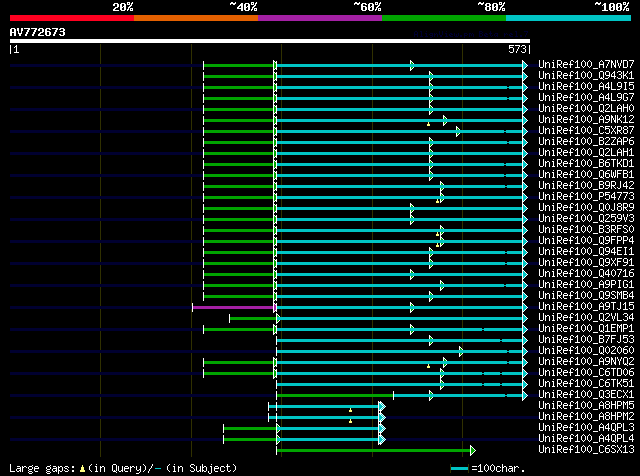Select the UniRef100_P54773 label

coord(586,197)
